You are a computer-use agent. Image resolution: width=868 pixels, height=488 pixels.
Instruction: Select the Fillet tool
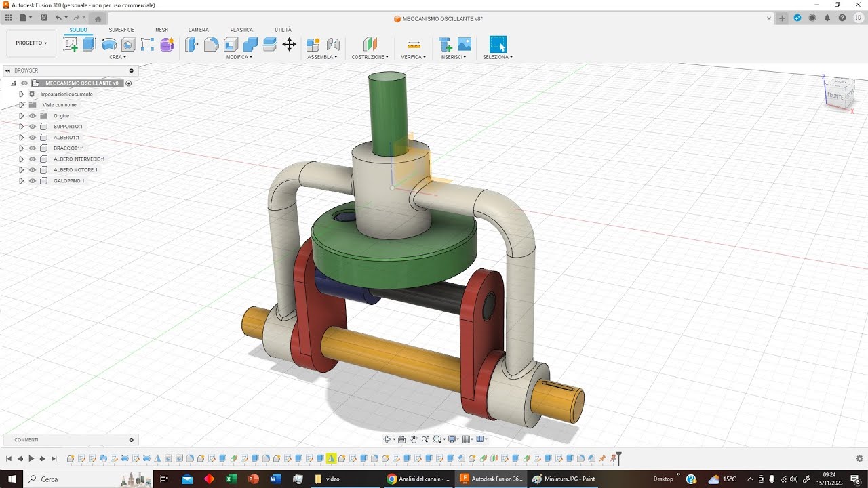click(x=212, y=45)
